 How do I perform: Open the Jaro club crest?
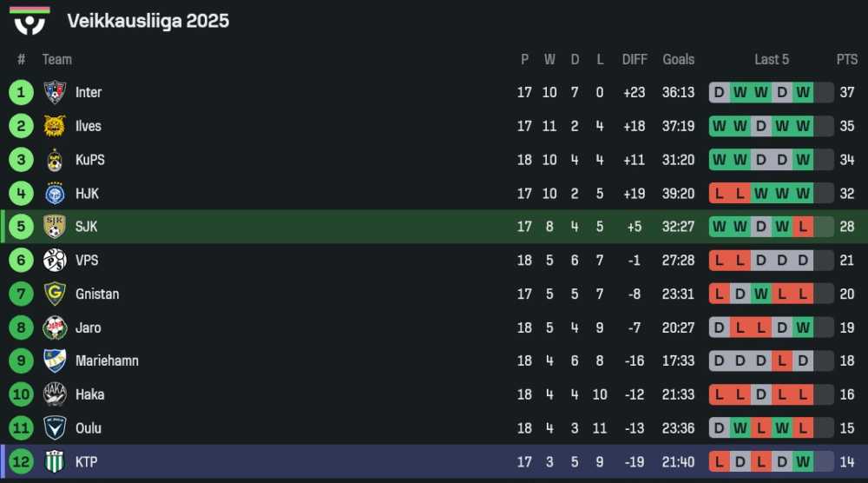pos(55,328)
